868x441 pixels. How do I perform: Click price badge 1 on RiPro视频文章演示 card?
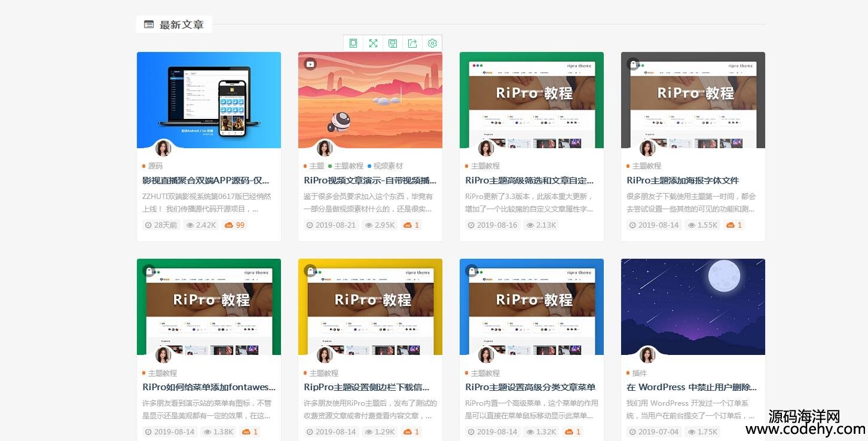click(x=411, y=225)
